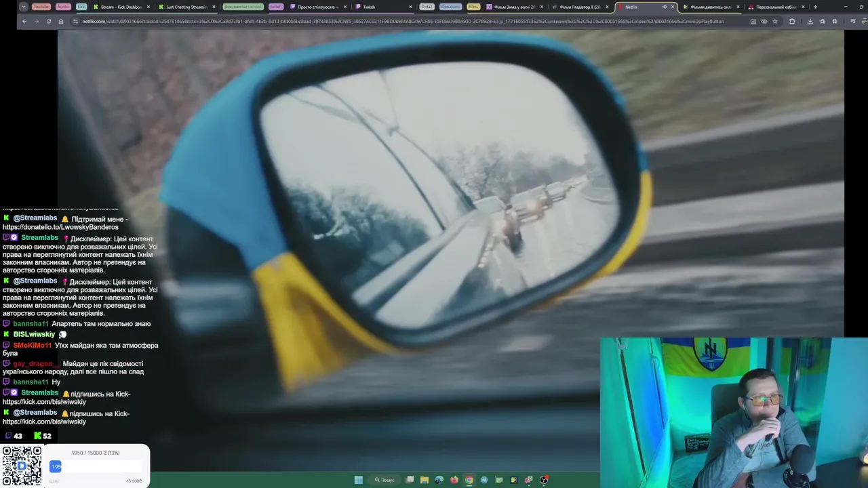Expand the twitch tab group
This screenshot has height=488, width=868.
pos(275,7)
